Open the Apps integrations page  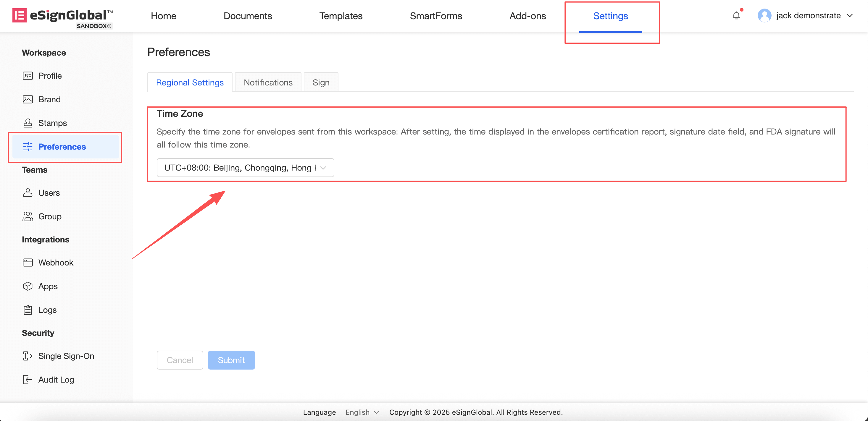48,286
